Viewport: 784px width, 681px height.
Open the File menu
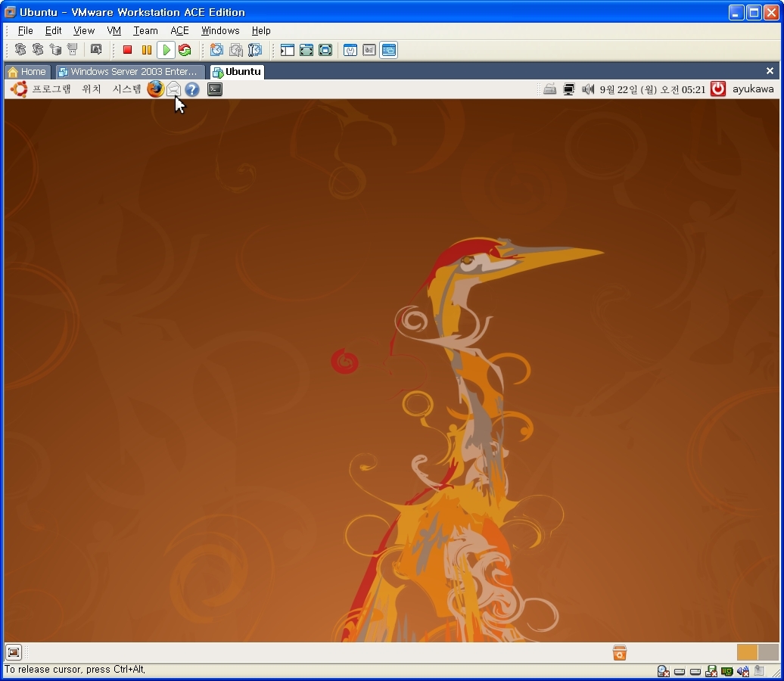[25, 30]
